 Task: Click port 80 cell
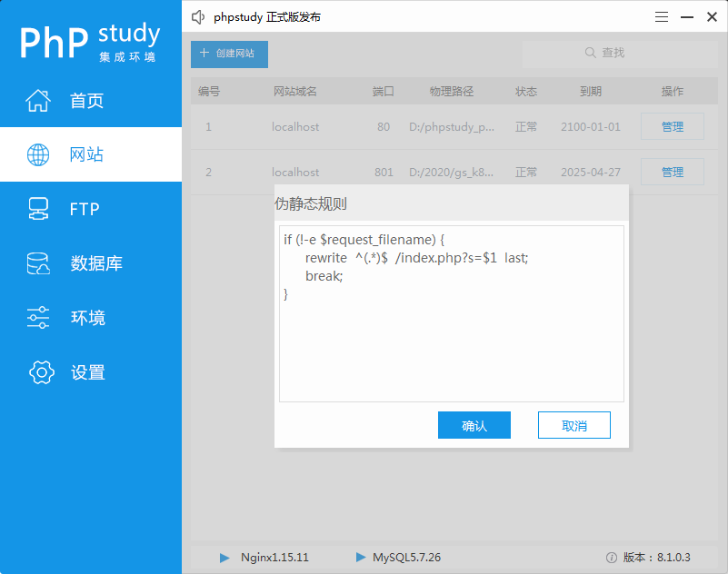[384, 126]
